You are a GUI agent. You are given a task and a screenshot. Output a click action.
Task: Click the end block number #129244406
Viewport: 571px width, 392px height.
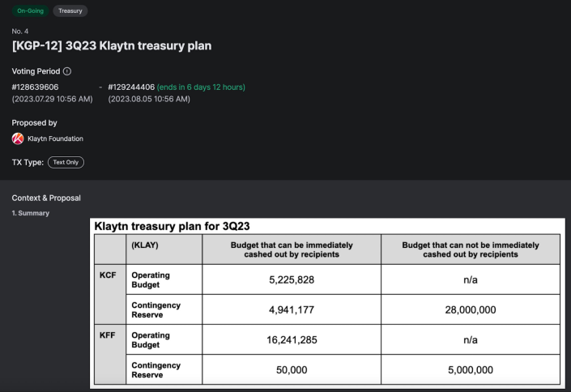(131, 87)
